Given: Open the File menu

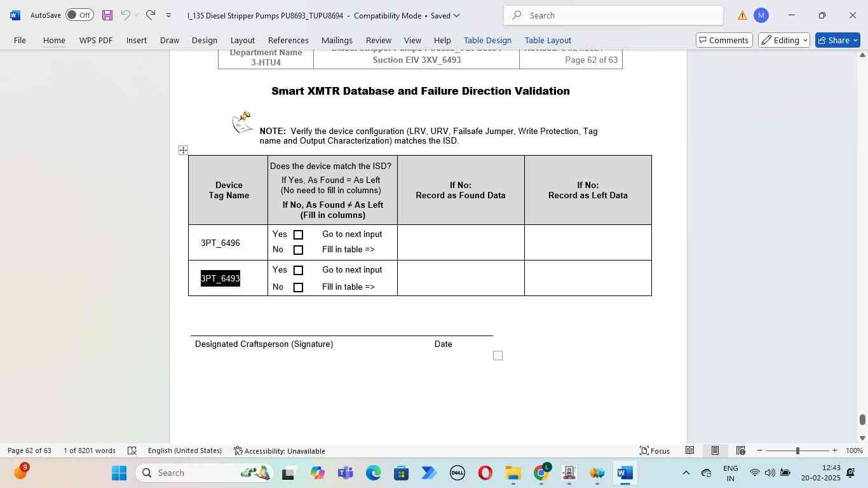Looking at the screenshot, I should coord(20,40).
